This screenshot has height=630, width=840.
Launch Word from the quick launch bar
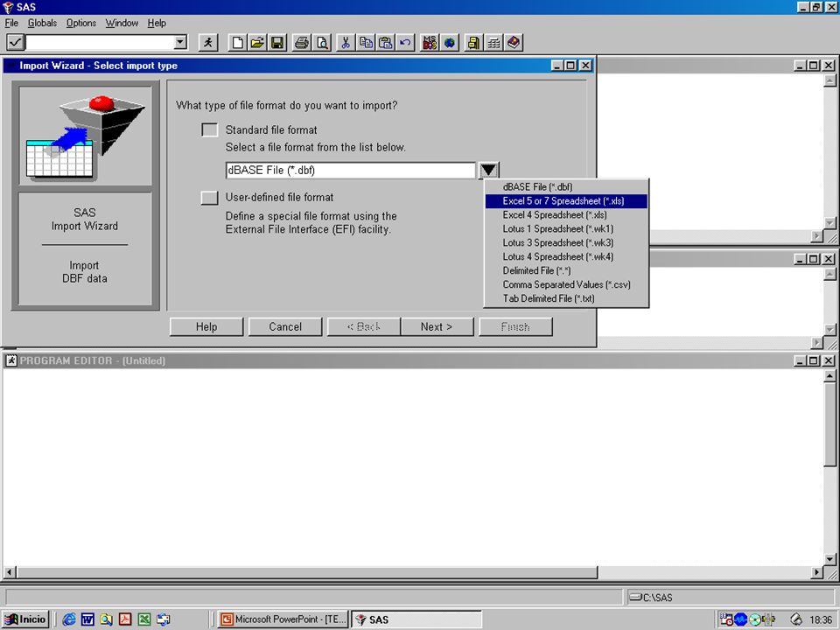tap(87, 619)
